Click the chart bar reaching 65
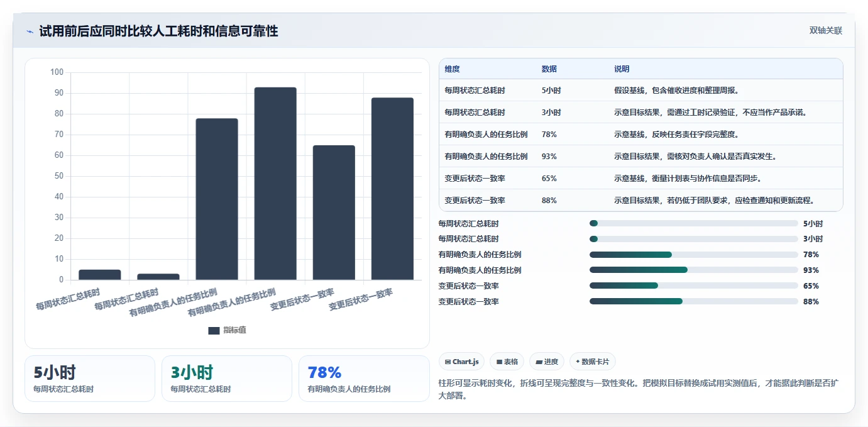The image size is (868, 427). (334, 213)
